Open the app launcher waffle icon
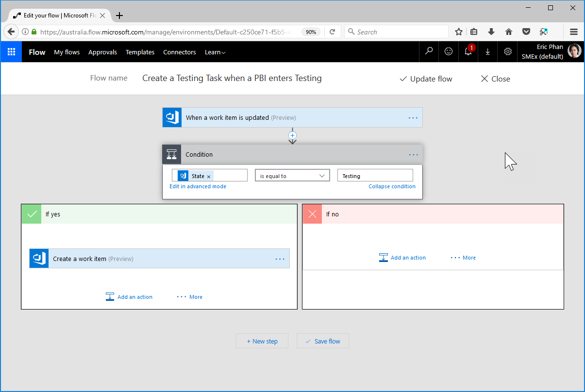The height and width of the screenshot is (392, 585). click(11, 52)
